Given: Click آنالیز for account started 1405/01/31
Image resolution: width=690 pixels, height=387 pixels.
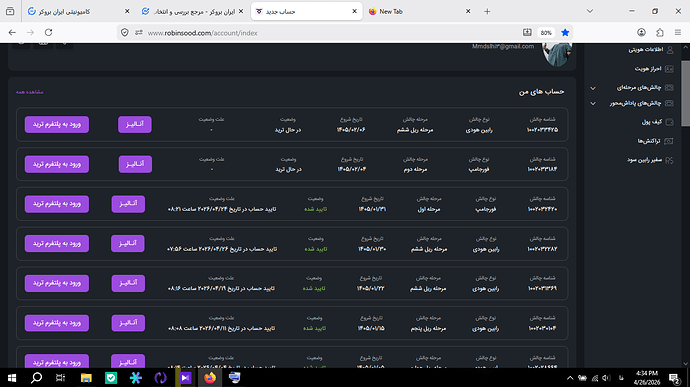Looking at the screenshot, I should tap(128, 204).
